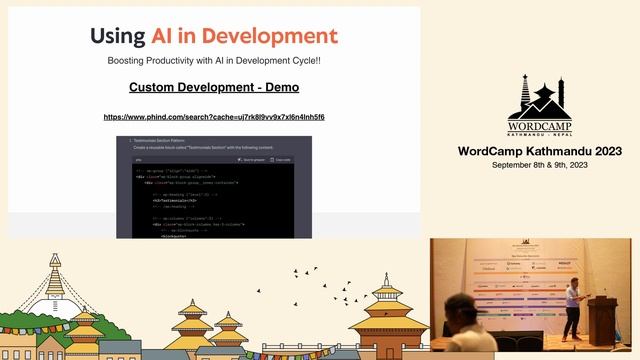Viewport: 640px width, 360px height.
Task: Click WordCamp Kathmandu 2023 text
Action: pos(540,151)
